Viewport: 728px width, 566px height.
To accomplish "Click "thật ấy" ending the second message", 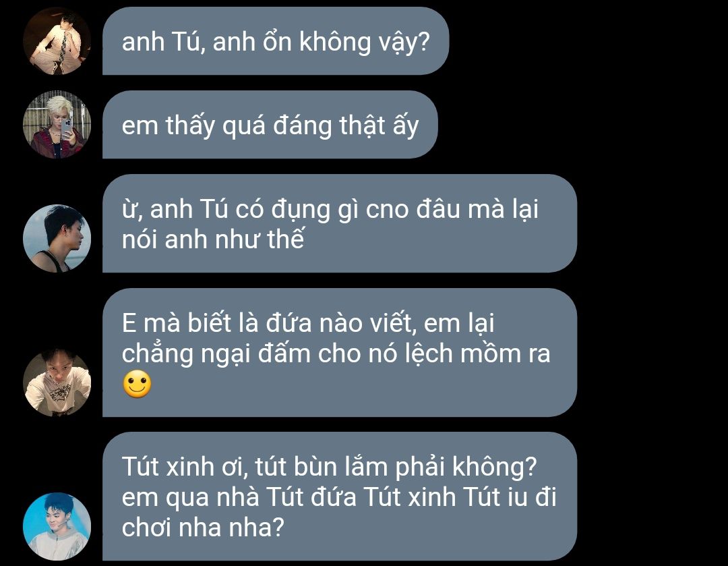I will click(x=379, y=126).
